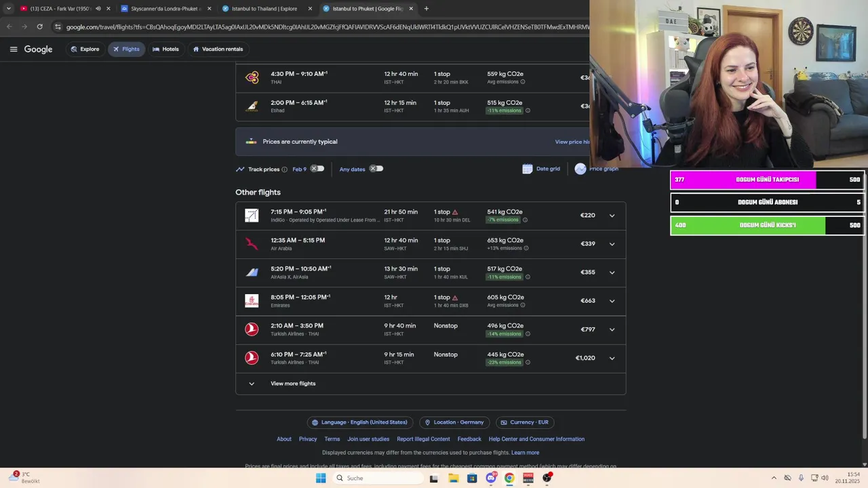Open the Explore tab
The image size is (868, 488).
pyautogui.click(x=85, y=49)
